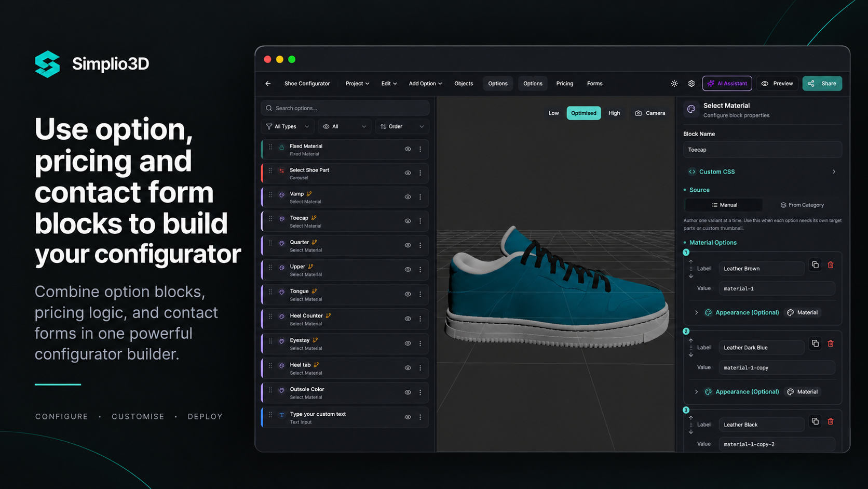This screenshot has height=489, width=868.
Task: Grab the drag handle of Quarter block
Action: pyautogui.click(x=270, y=243)
